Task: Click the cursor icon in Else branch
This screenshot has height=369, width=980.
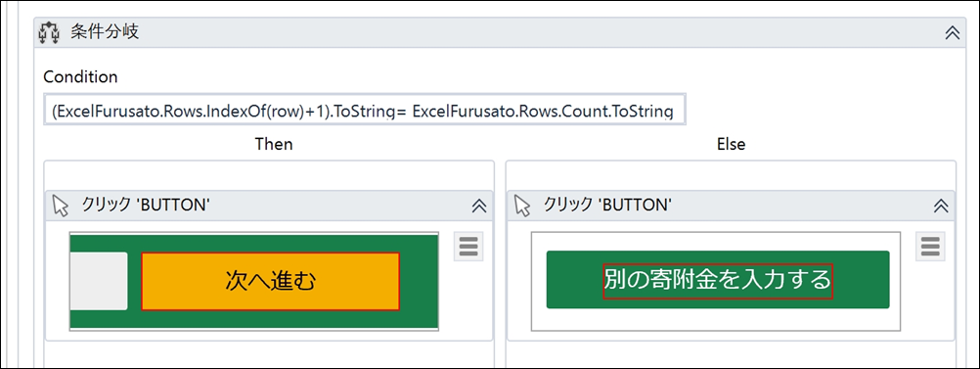Action: point(522,206)
